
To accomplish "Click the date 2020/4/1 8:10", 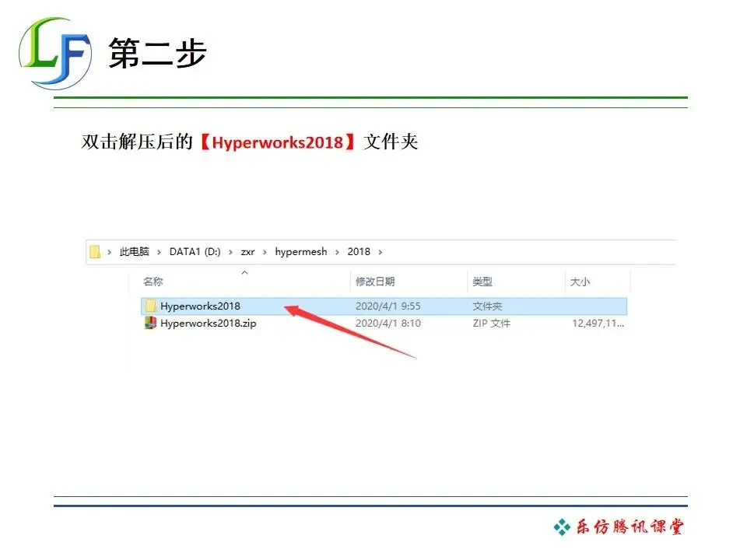I will 388,324.
